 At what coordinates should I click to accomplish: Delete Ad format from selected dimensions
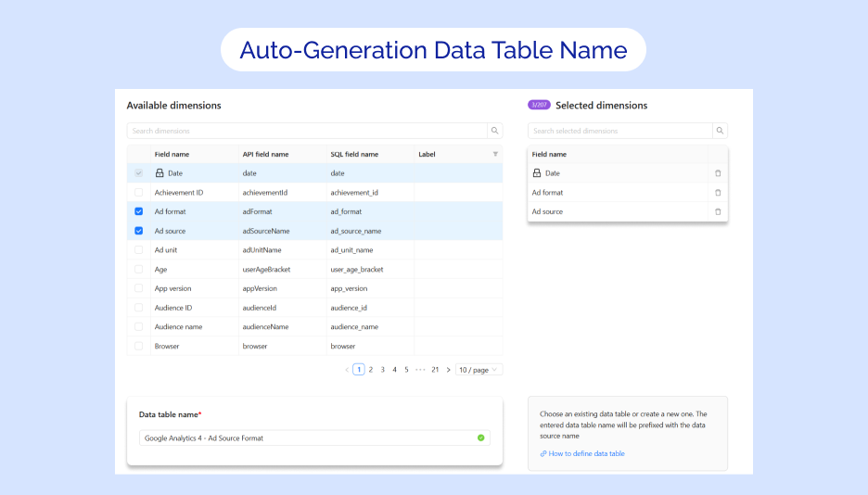click(718, 193)
